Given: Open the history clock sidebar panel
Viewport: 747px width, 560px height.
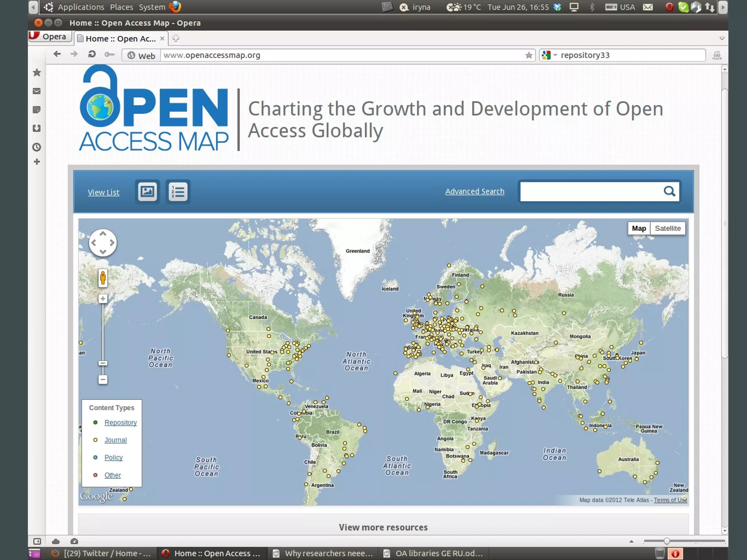Looking at the screenshot, I should 37,147.
